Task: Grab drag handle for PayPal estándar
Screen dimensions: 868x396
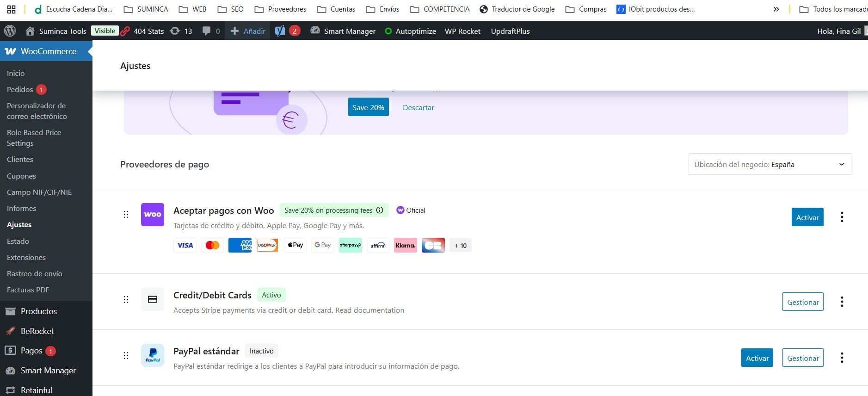Action: (126, 355)
